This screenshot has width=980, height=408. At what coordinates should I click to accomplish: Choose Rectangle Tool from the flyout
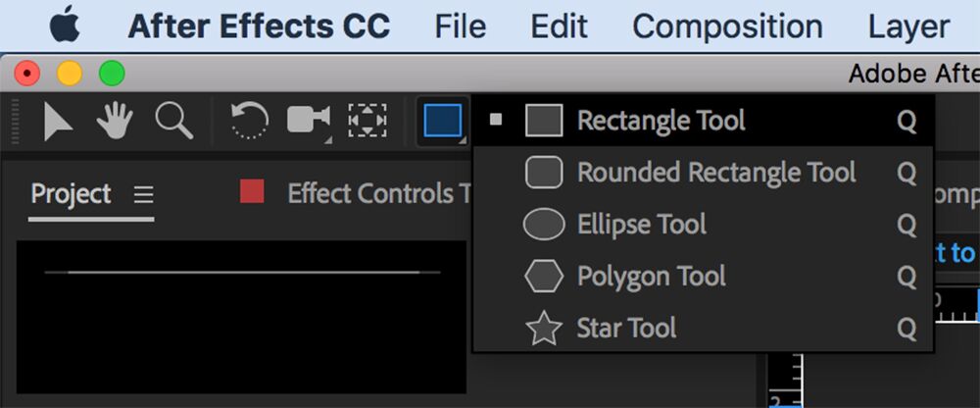click(x=661, y=121)
